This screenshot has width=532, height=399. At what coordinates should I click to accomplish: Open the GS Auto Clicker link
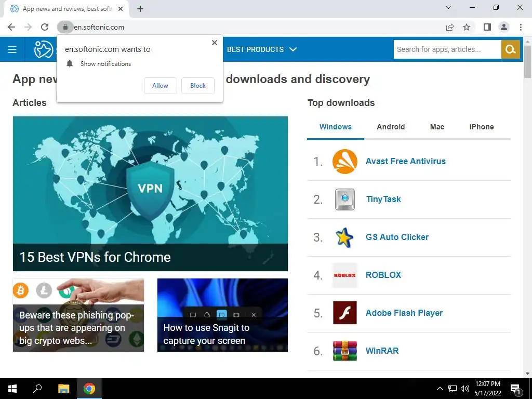[397, 237]
